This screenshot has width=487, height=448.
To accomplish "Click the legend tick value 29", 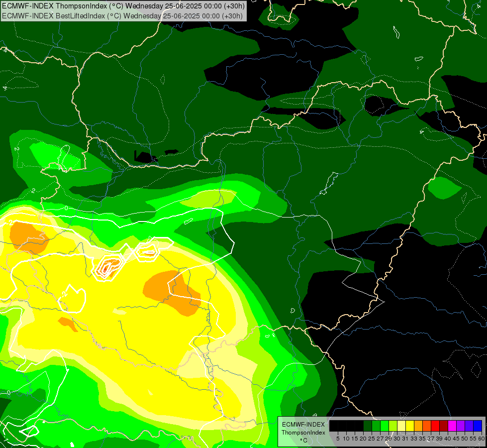I will 389,439.
